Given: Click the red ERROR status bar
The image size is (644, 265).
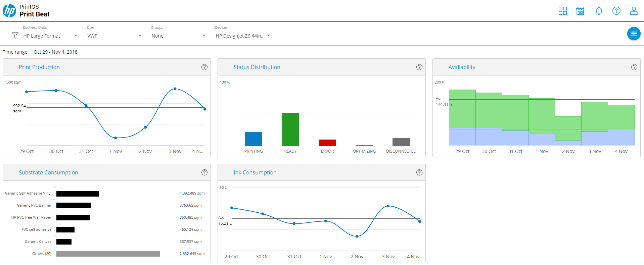Looking at the screenshot, I should [327, 143].
